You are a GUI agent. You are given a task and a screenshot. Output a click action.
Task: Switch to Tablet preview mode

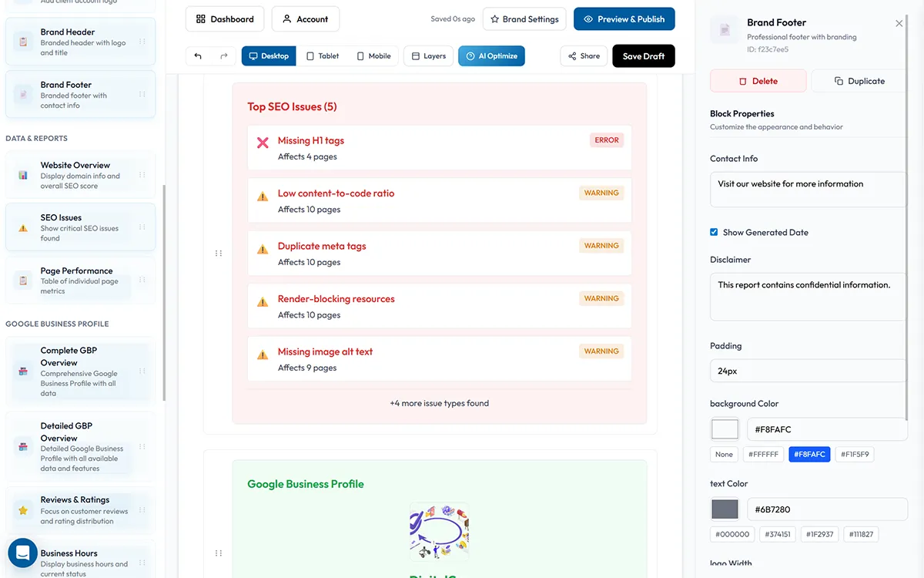tap(322, 56)
